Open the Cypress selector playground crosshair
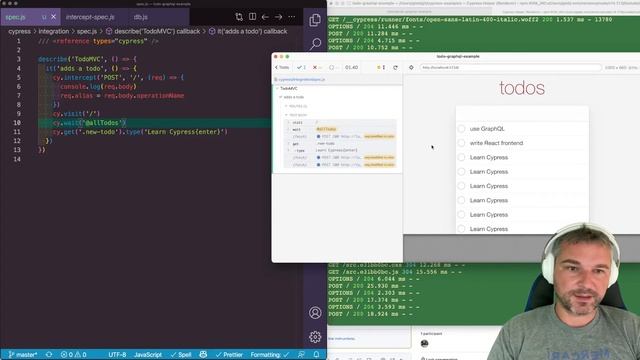The width and height of the screenshot is (640, 360). coord(411,67)
